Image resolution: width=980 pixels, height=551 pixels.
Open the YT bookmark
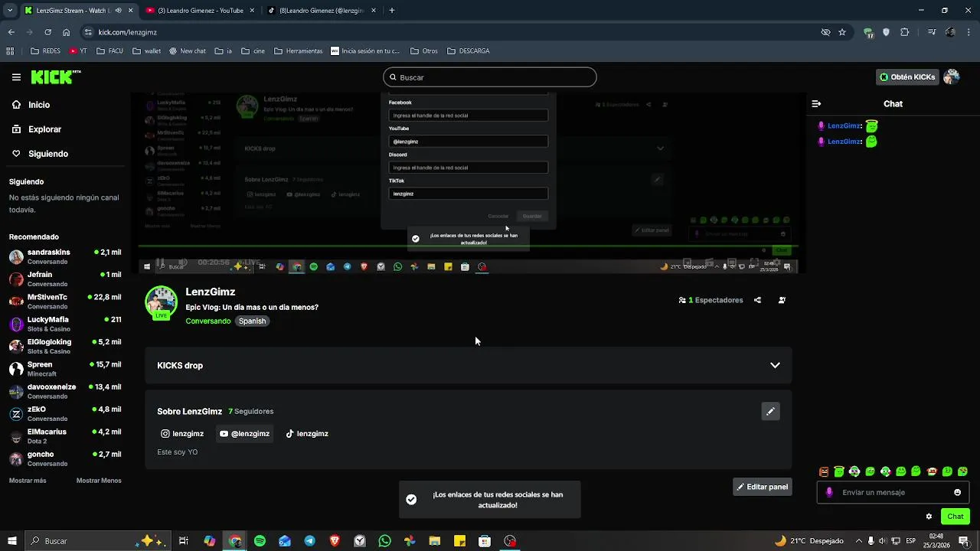coord(78,51)
